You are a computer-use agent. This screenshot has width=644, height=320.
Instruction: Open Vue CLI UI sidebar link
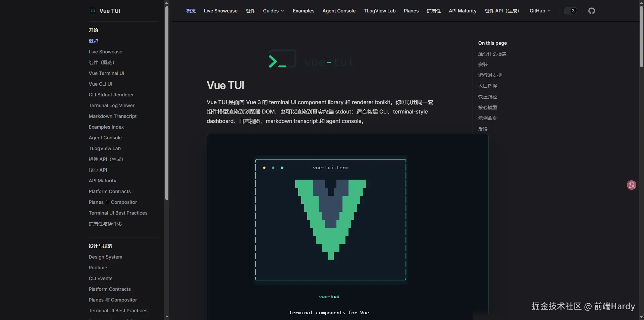coord(100,84)
